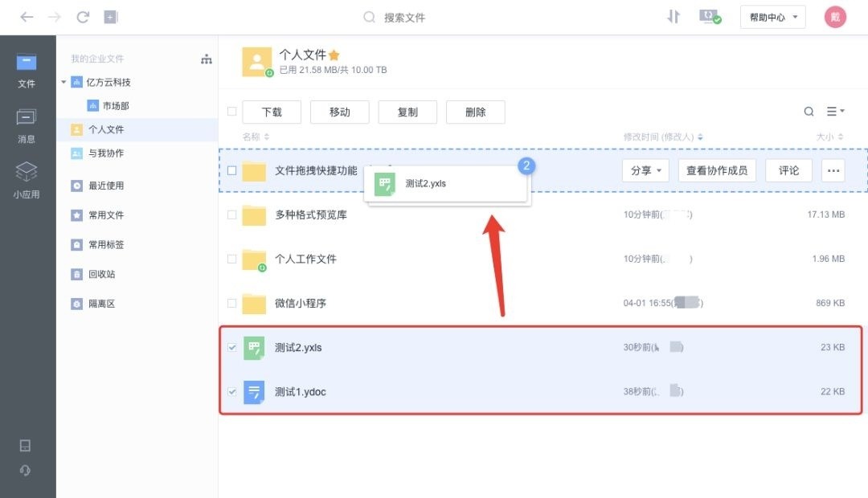Image resolution: width=868 pixels, height=498 pixels.
Task: Click inside the 搜索文件 search field
Action: pyautogui.click(x=418, y=16)
